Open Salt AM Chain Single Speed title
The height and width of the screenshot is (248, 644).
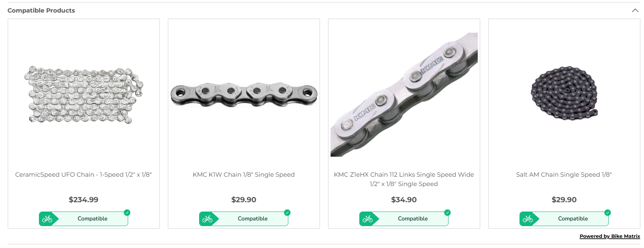coord(564,175)
